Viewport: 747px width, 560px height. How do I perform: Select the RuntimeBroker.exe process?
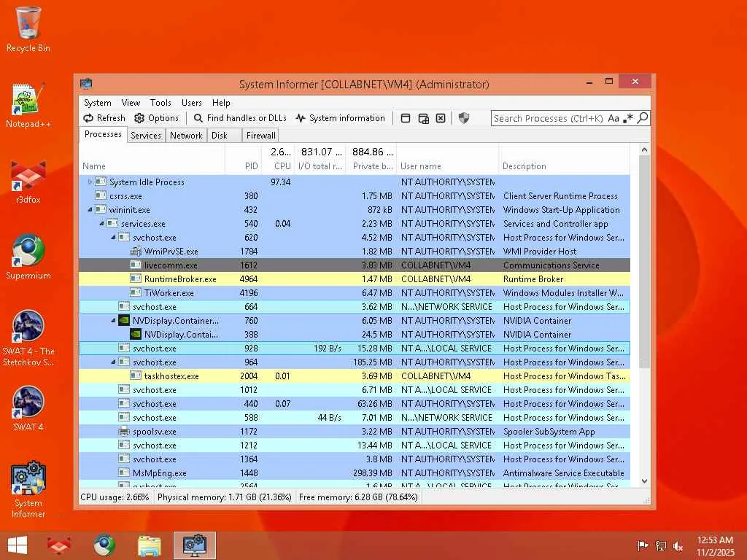pyautogui.click(x=355, y=279)
